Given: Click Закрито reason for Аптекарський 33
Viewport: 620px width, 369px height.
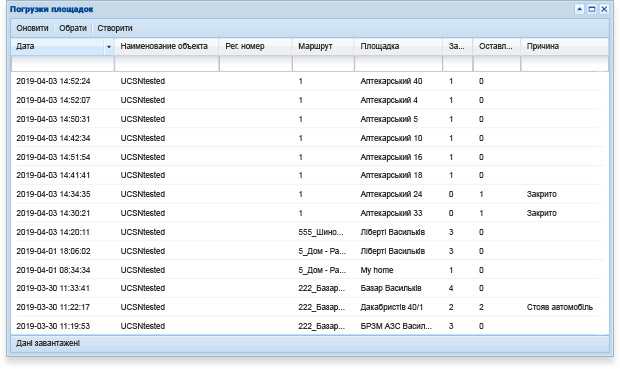Looking at the screenshot, I should click(542, 213).
